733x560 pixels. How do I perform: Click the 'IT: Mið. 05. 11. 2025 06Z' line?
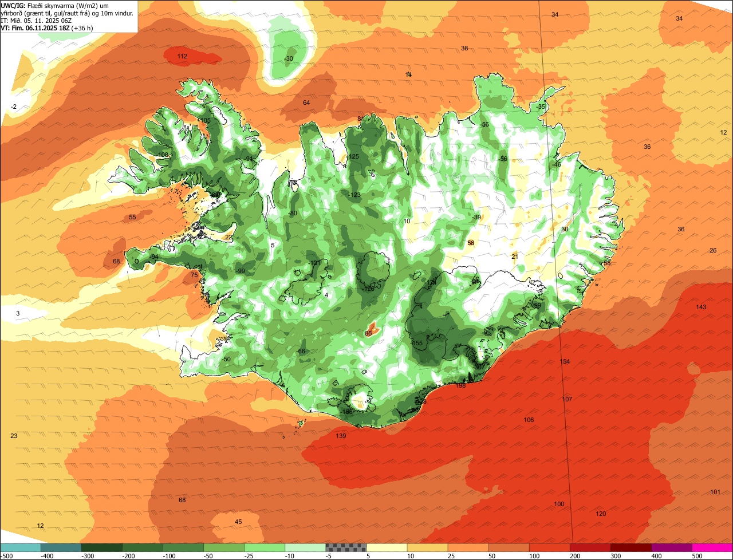[36, 20]
